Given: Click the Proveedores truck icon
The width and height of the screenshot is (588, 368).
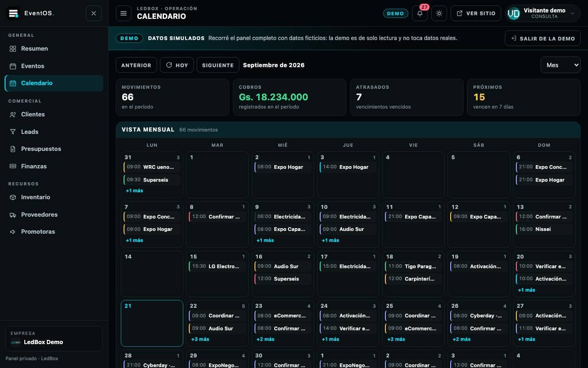Looking at the screenshot, I should click(x=13, y=214).
